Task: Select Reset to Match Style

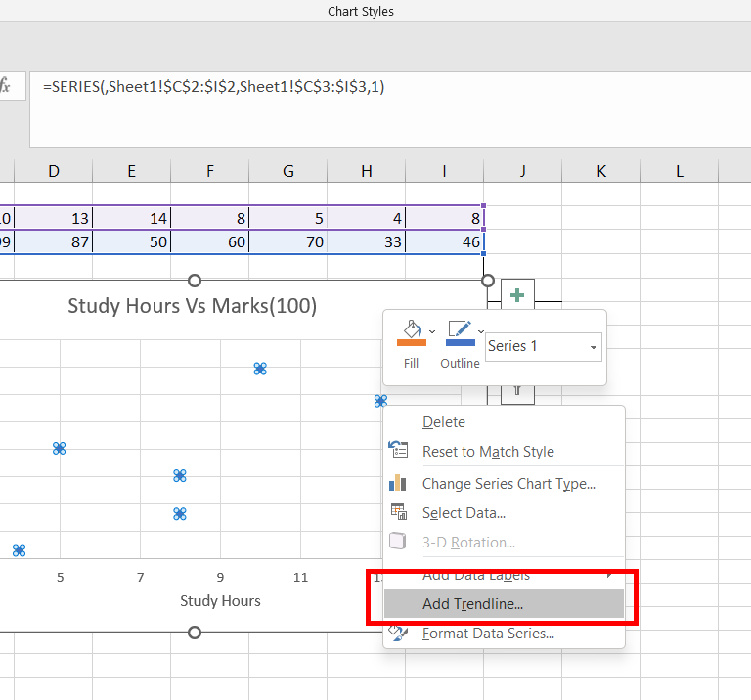Action: click(488, 452)
